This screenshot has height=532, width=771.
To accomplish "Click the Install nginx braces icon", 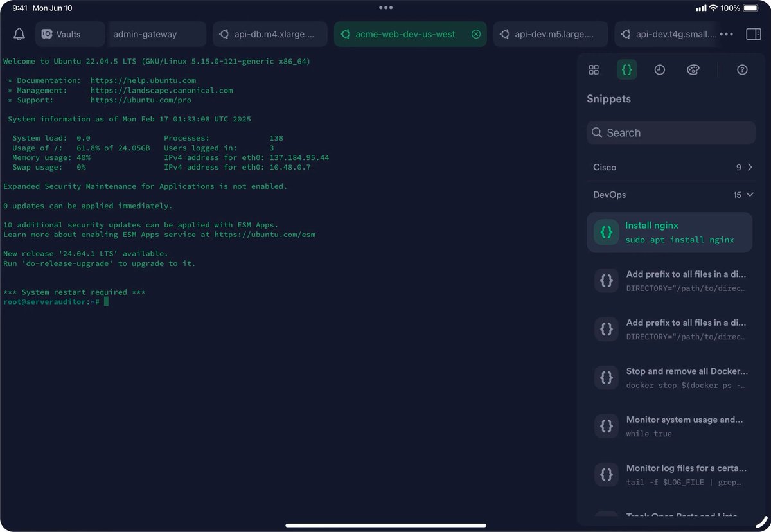I will 606,232.
